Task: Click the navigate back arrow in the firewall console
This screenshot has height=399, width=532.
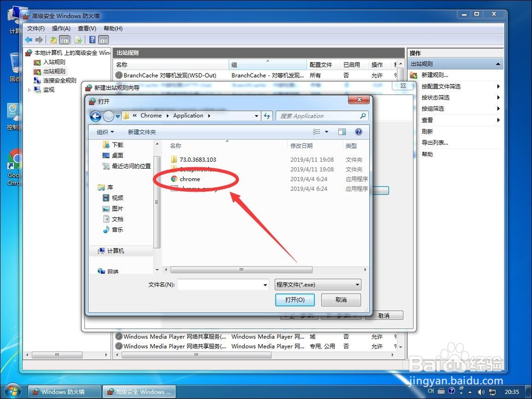Action: click(28, 39)
